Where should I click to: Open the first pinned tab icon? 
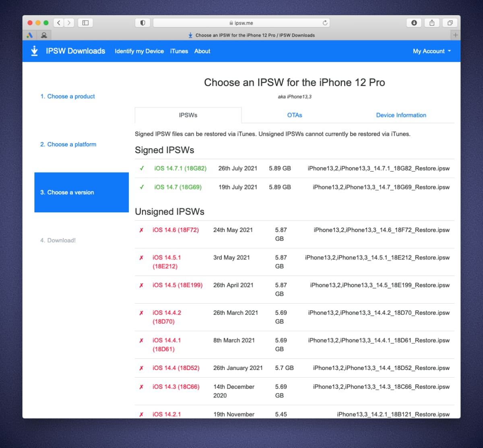point(30,35)
